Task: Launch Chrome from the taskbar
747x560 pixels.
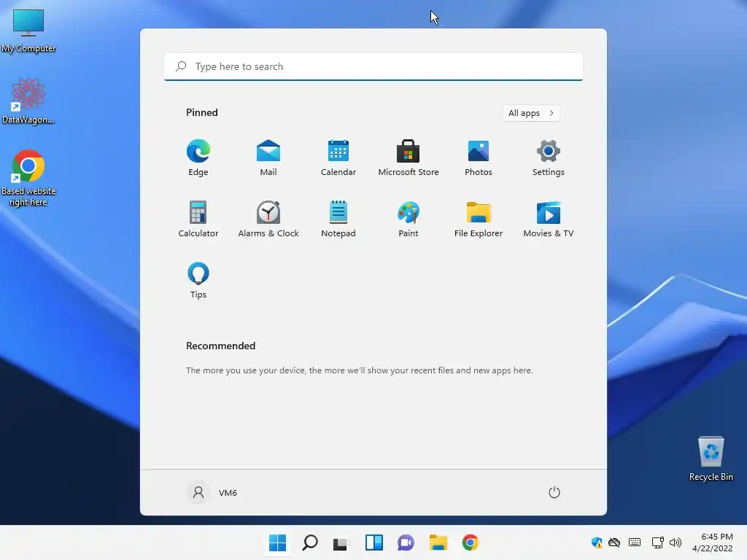Action: (x=471, y=542)
